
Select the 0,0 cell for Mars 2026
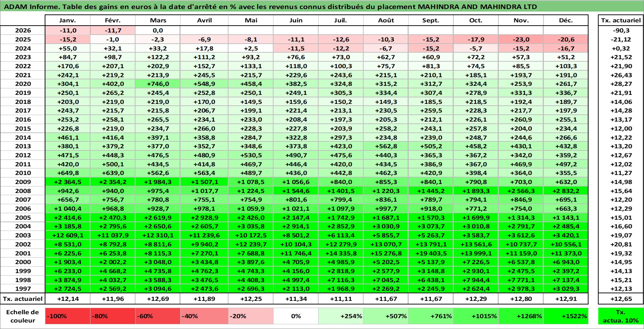[x=158, y=30]
